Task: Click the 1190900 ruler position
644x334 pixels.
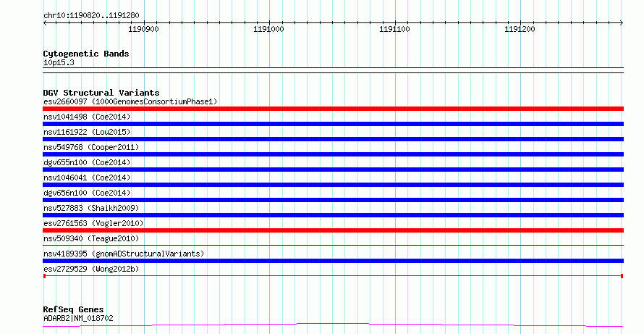Action: [x=143, y=29]
